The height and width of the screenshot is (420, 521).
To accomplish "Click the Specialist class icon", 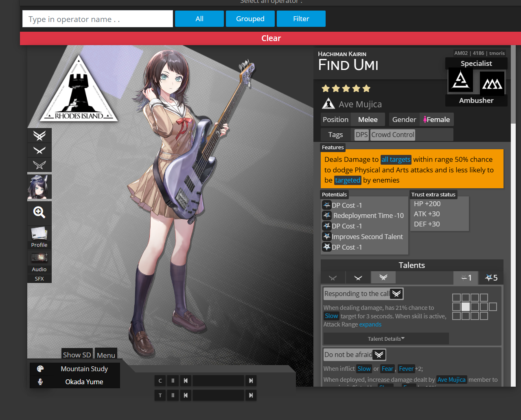I will [460, 80].
